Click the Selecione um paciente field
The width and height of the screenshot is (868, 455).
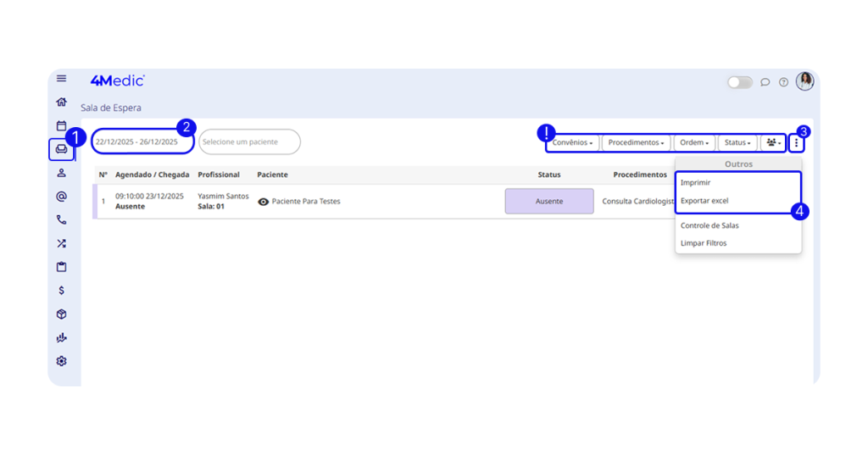tap(249, 142)
